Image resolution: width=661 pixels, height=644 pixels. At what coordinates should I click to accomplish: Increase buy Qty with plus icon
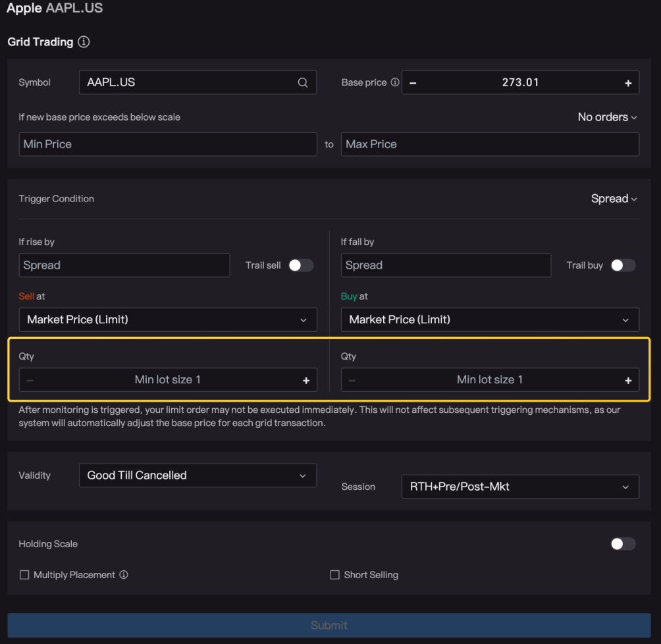(x=627, y=381)
